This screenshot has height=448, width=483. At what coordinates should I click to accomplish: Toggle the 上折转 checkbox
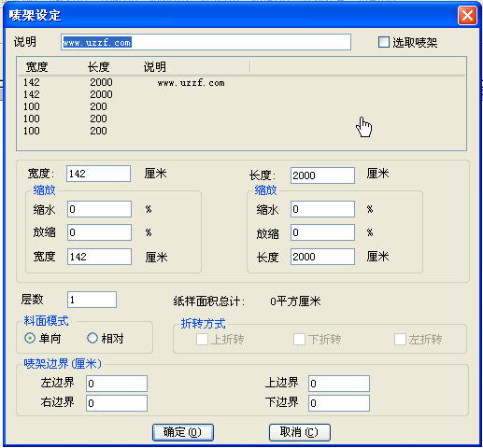[202, 339]
